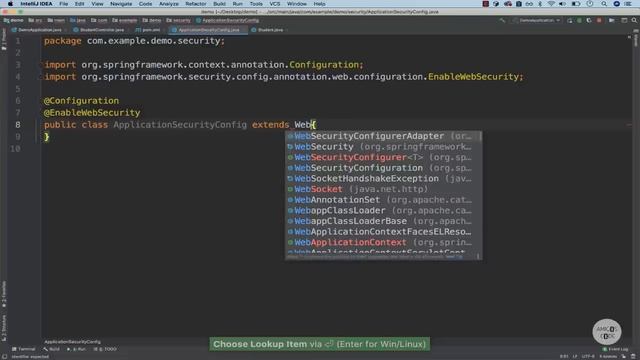Image resolution: width=640 pixels, height=360 pixels.
Task: Select WebSecurity completion suggestion
Action: [382, 147]
